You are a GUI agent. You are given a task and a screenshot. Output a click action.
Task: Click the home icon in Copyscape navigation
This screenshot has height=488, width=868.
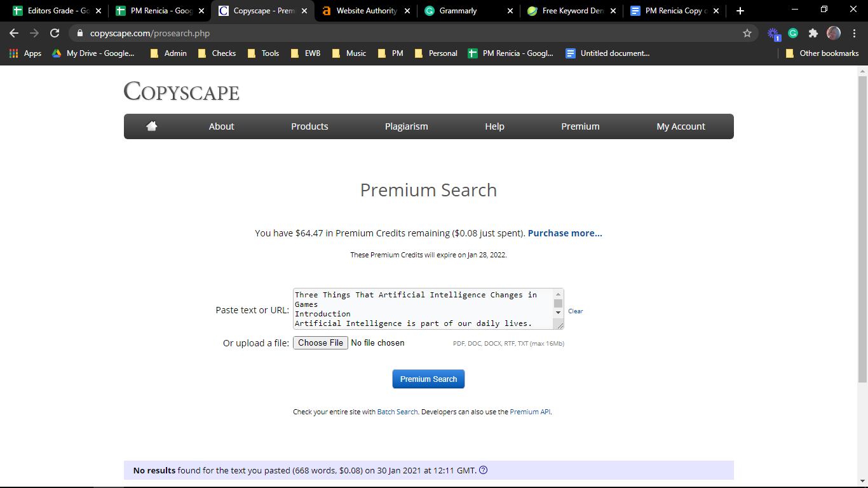(151, 126)
